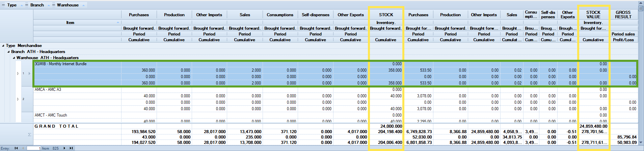Image resolution: width=644 pixels, height=151 pixels.
Task: Click sort arrow beside Type group chip
Action: pyautogui.click(x=22, y=5)
